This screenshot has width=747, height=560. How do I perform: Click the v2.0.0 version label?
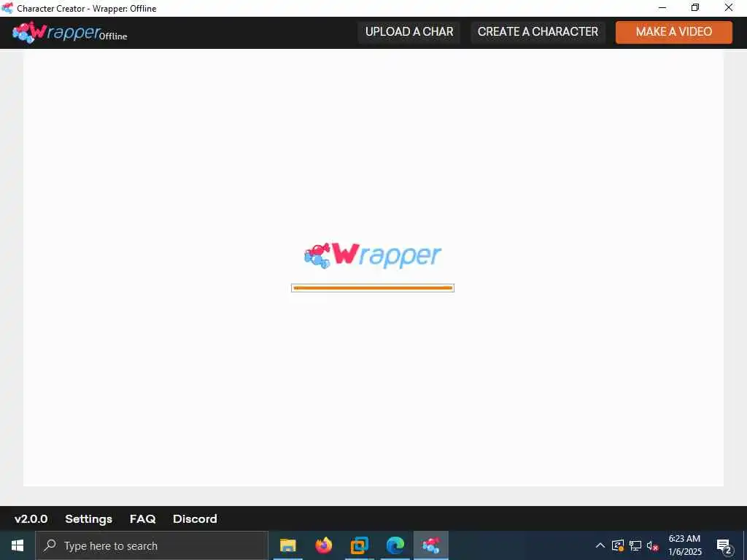[31, 518]
